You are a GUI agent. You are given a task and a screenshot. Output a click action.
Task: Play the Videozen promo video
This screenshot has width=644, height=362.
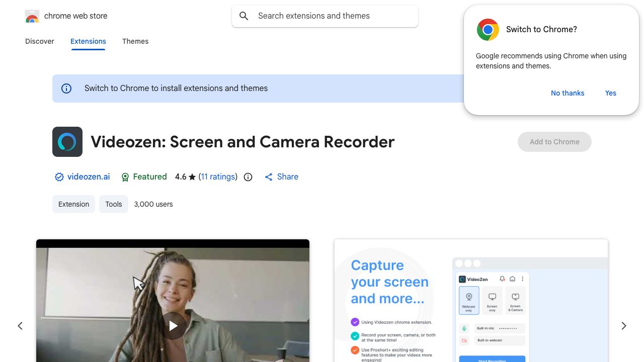click(173, 326)
